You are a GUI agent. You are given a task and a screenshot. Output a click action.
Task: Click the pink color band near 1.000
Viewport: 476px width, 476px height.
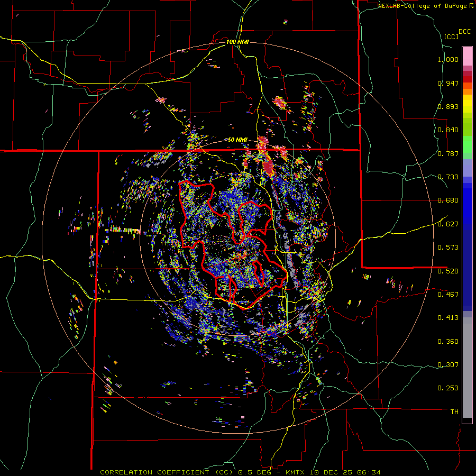pyautogui.click(x=467, y=56)
